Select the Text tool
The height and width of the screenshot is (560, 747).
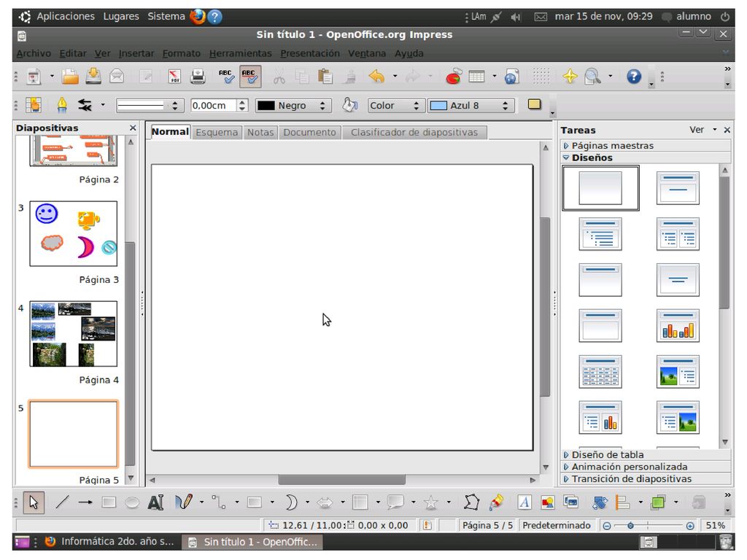(156, 502)
